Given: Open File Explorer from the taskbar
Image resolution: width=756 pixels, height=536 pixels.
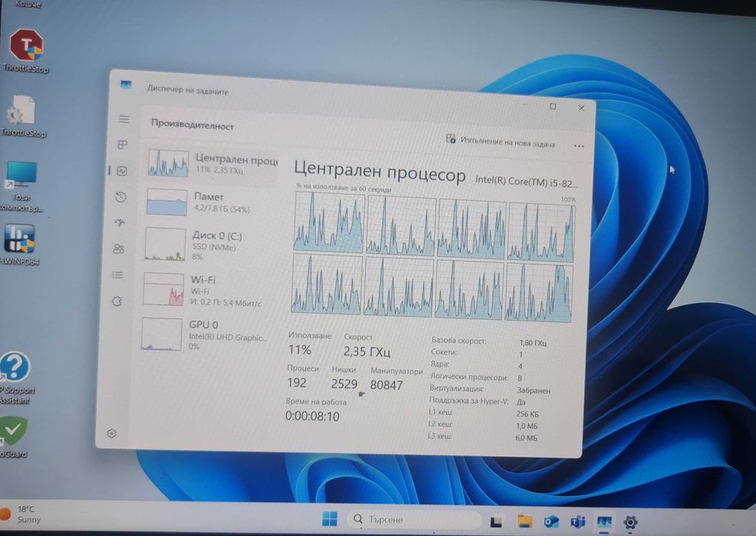Looking at the screenshot, I should click(524, 521).
